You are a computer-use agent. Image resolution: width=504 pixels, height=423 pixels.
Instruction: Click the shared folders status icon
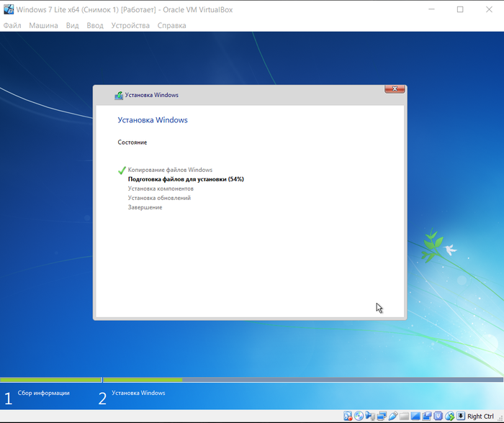(405, 417)
